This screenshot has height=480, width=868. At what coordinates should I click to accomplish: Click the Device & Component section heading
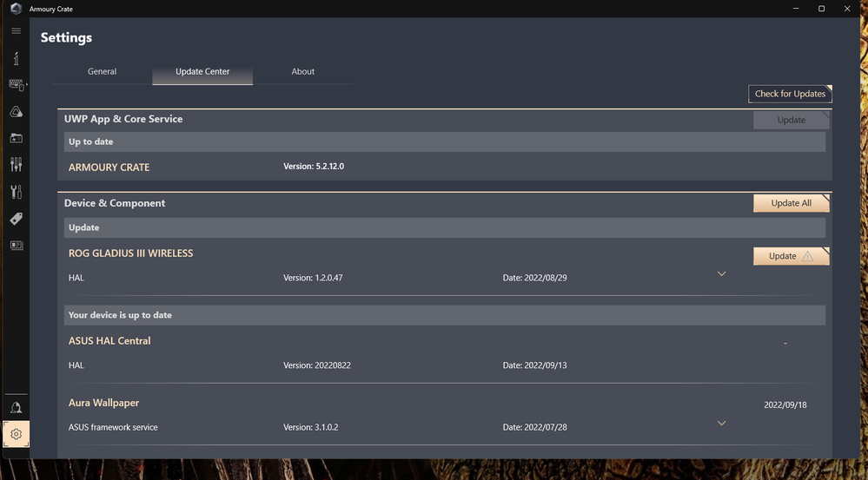point(115,203)
